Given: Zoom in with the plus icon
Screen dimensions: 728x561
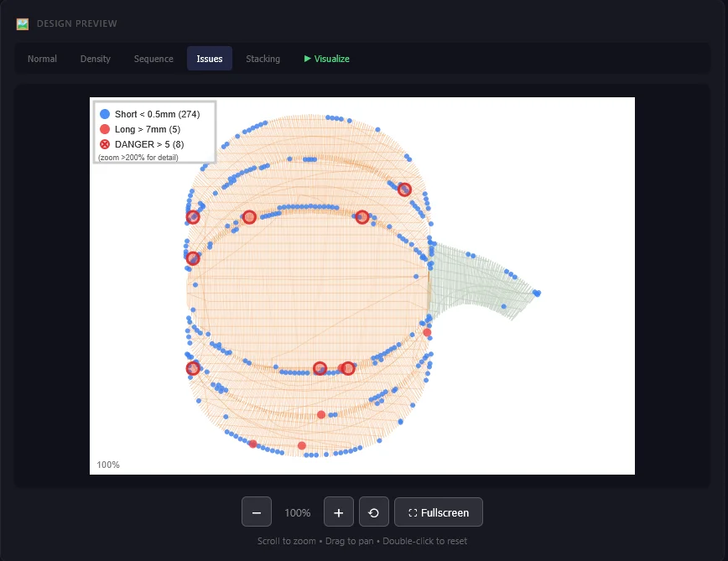Looking at the screenshot, I should (x=338, y=512).
